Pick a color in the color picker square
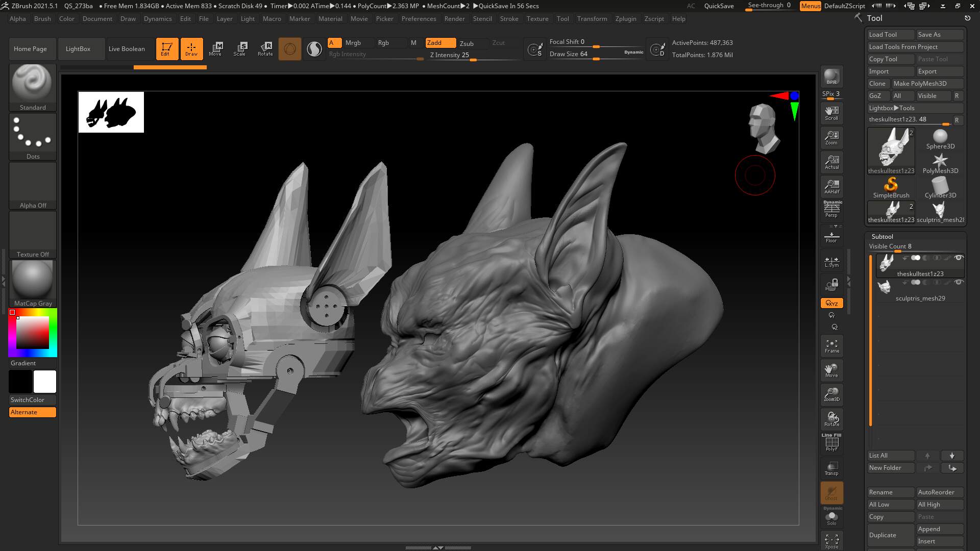Image resolution: width=980 pixels, height=551 pixels. point(33,332)
